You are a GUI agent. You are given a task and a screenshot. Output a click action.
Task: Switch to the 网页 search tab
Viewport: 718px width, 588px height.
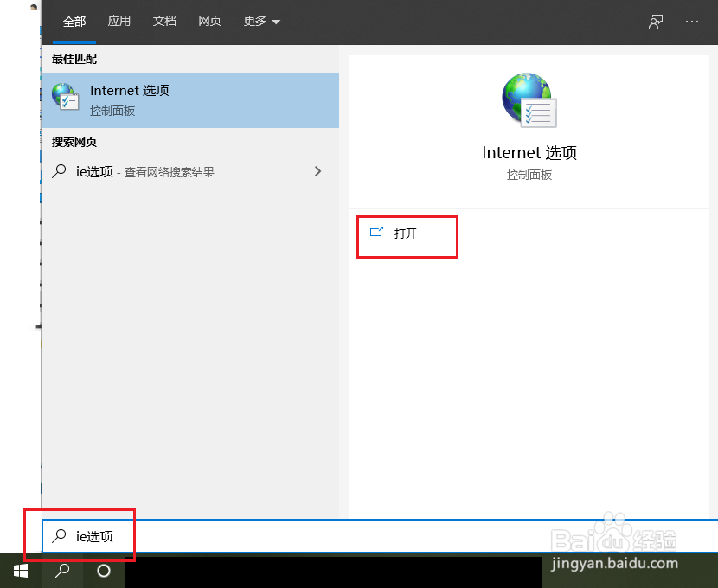209,21
